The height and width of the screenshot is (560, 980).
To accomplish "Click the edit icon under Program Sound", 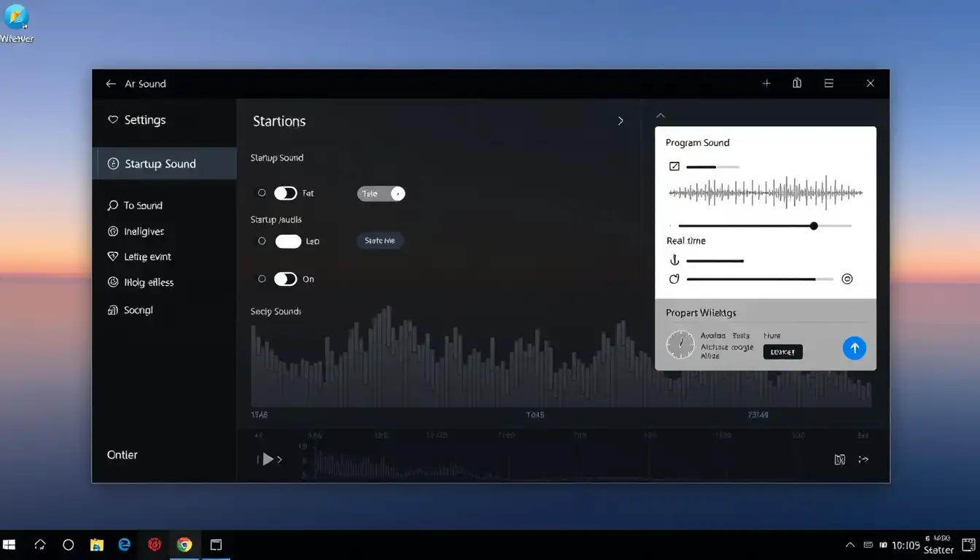I will 674,166.
